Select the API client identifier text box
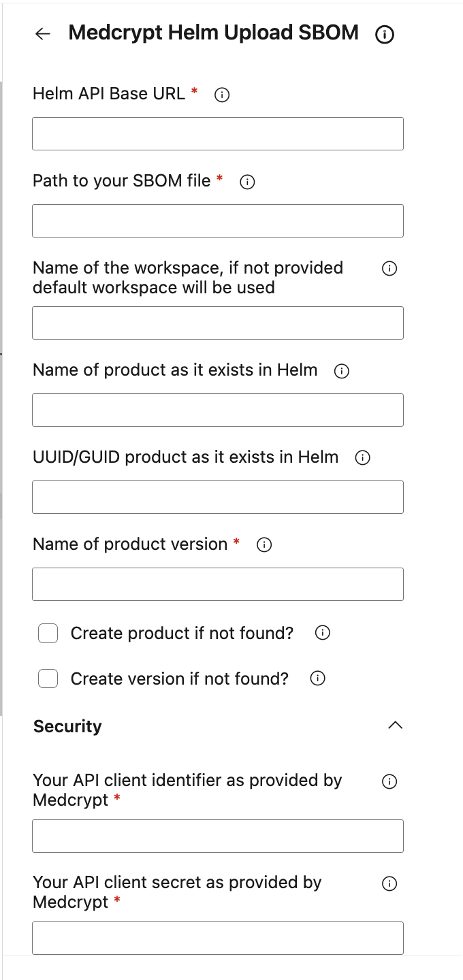The width and height of the screenshot is (463, 980). [x=217, y=836]
